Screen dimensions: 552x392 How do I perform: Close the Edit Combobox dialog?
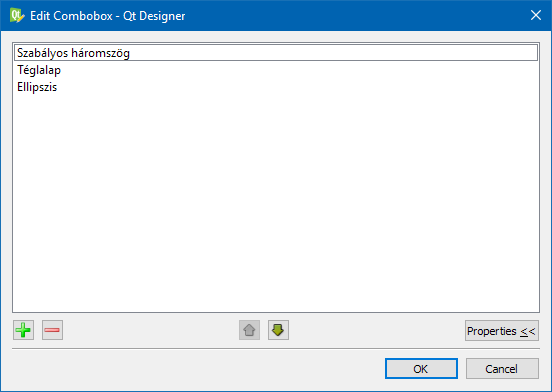pyautogui.click(x=536, y=15)
